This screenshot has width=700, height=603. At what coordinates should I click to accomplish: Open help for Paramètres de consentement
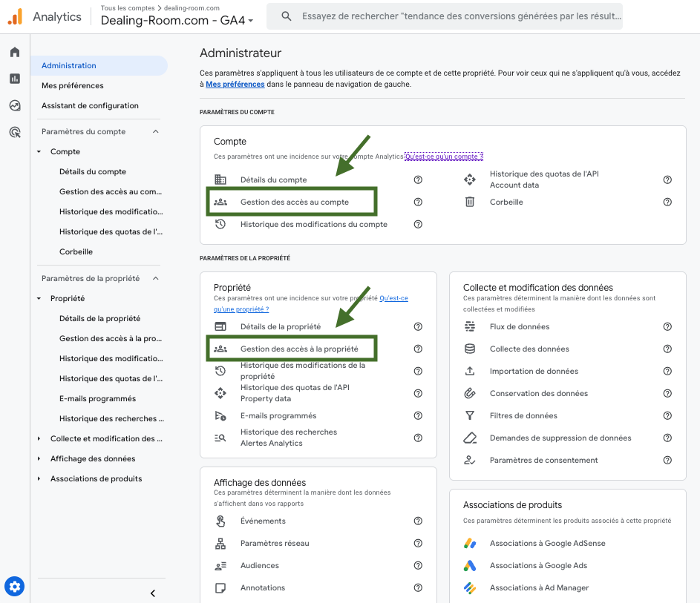667,461
